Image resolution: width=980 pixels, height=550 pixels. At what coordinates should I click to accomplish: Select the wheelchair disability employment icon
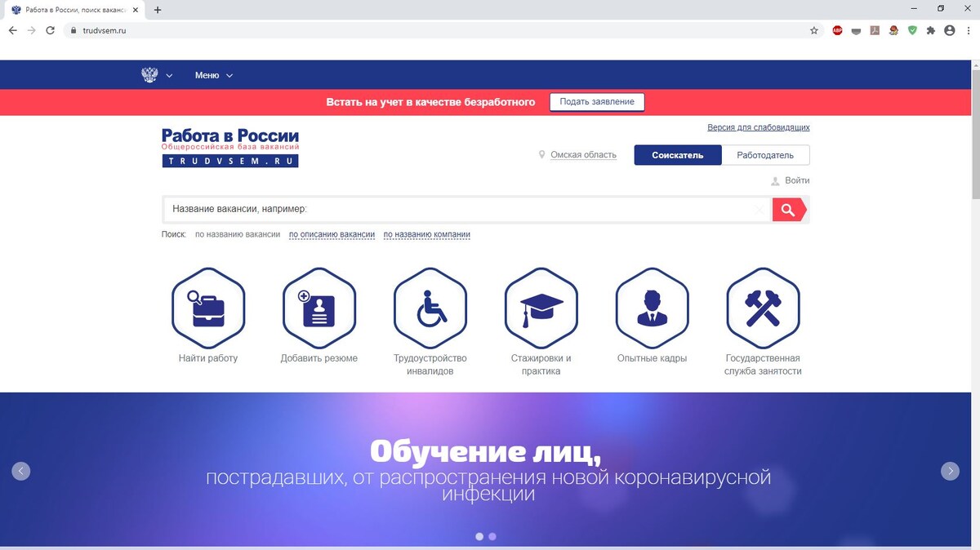pos(430,308)
